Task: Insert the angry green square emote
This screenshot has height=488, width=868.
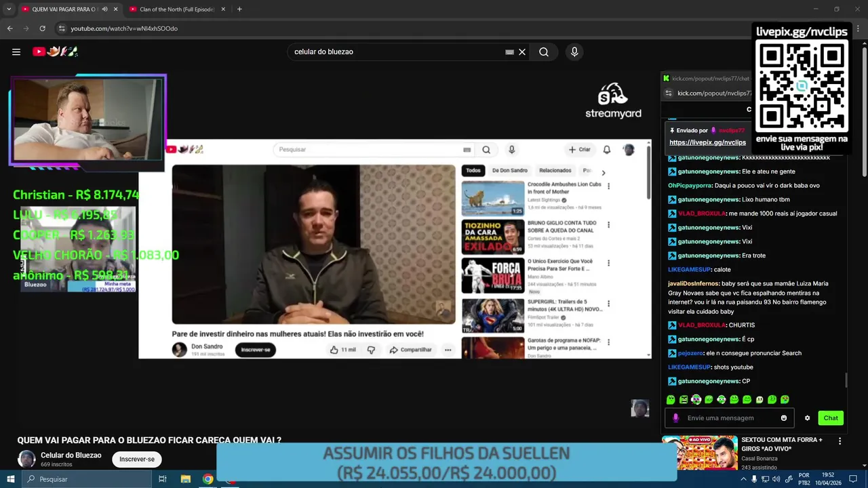Action: (684, 400)
